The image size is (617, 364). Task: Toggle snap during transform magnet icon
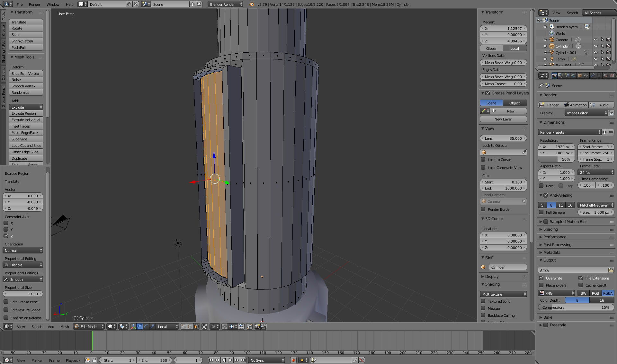(x=225, y=326)
